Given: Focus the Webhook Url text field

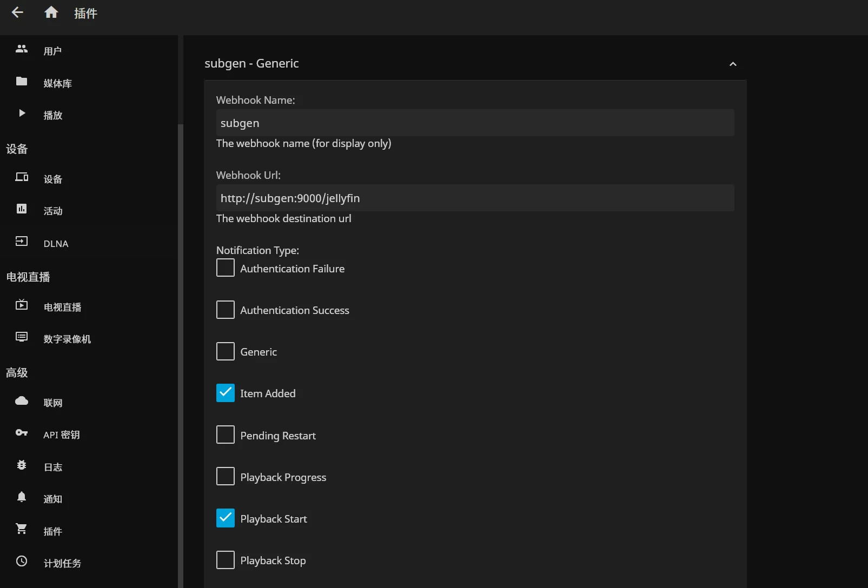Looking at the screenshot, I should click(x=475, y=198).
